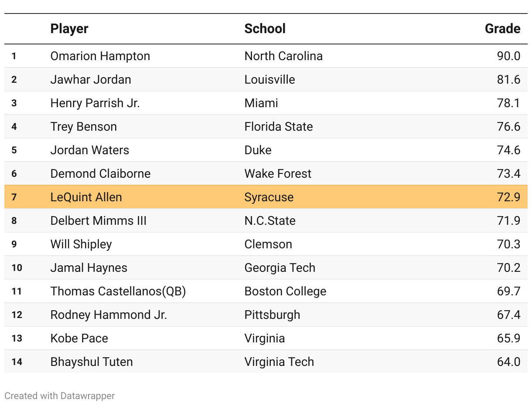Image resolution: width=532 pixels, height=406 pixels.
Task: Click the Florida State school cell
Action: click(x=279, y=127)
